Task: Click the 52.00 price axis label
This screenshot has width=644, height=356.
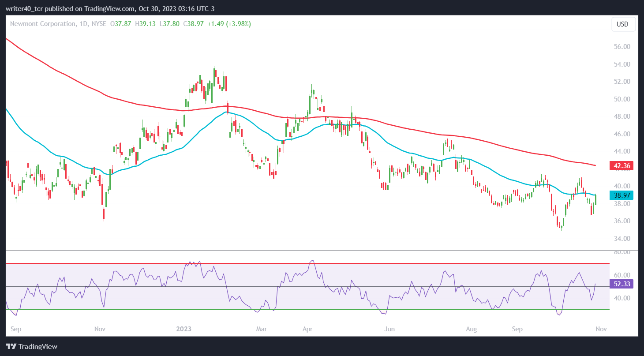Action: coord(622,82)
